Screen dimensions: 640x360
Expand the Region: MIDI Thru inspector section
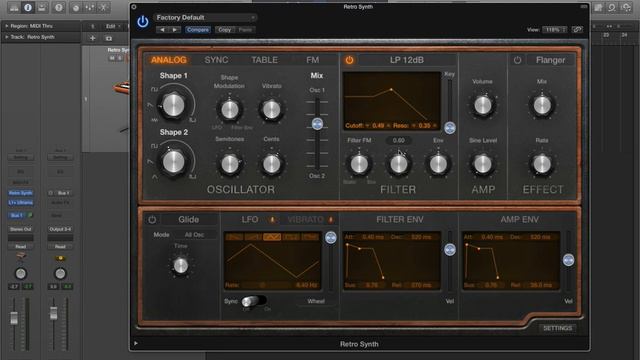7,26
